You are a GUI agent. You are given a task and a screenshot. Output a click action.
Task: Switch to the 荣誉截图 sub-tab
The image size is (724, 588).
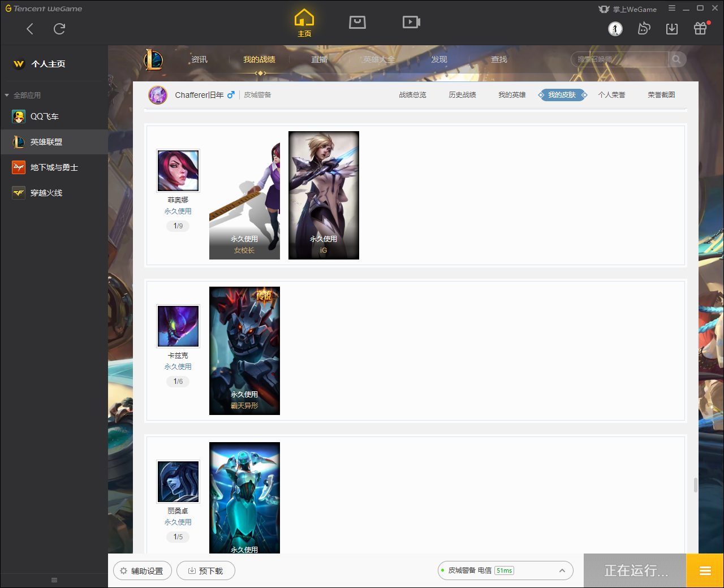pos(662,95)
